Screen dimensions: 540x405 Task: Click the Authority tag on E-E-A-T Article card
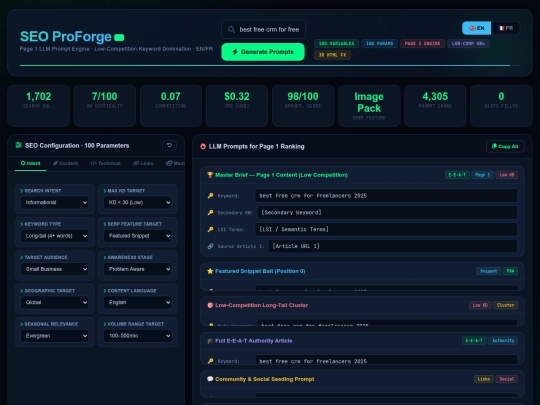click(x=503, y=341)
